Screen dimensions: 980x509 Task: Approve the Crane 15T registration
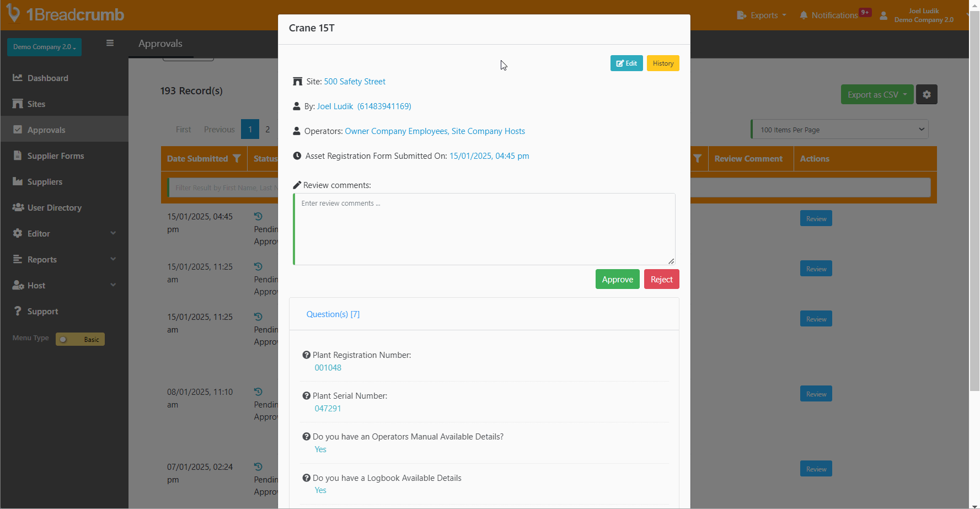pos(617,280)
